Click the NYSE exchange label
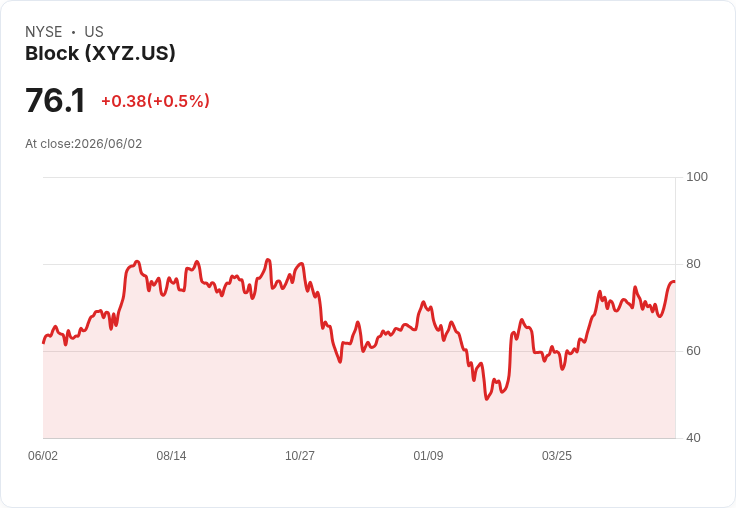 [x=44, y=32]
